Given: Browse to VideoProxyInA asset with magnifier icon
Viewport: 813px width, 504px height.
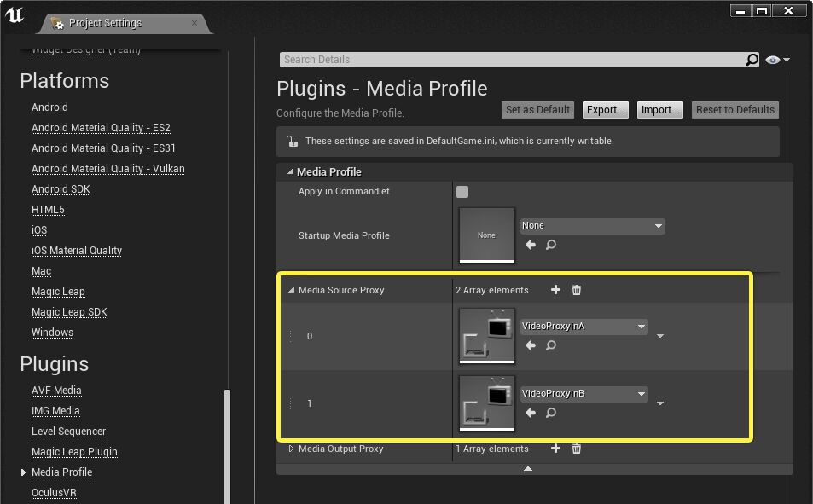Looking at the screenshot, I should click(550, 346).
